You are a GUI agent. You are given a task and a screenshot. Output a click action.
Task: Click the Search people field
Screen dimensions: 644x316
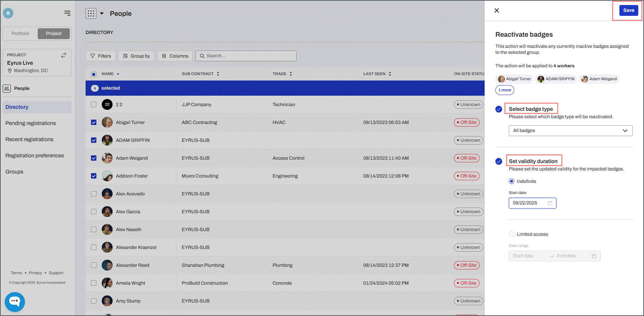[x=246, y=56]
